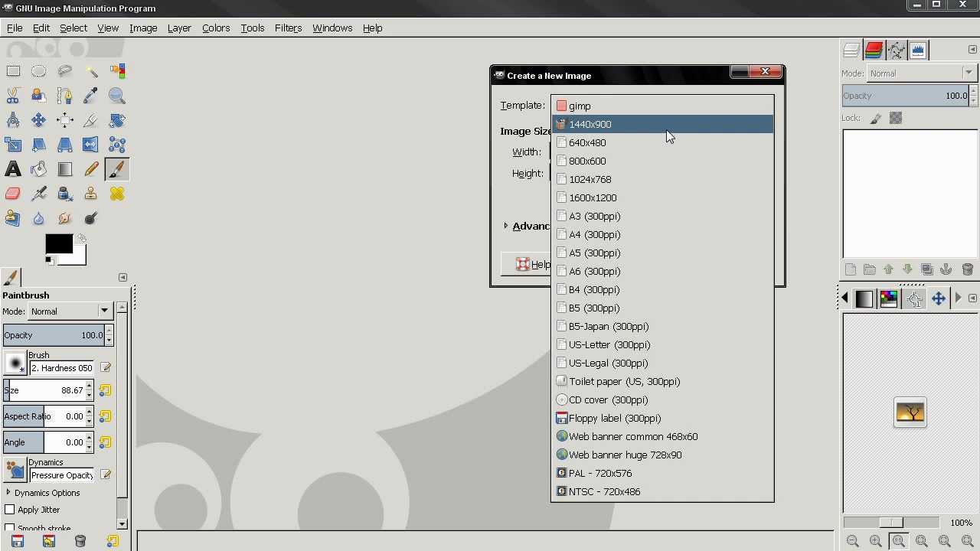The width and height of the screenshot is (980, 551).
Task: Select the Foreground Select tool
Action: [39, 96]
